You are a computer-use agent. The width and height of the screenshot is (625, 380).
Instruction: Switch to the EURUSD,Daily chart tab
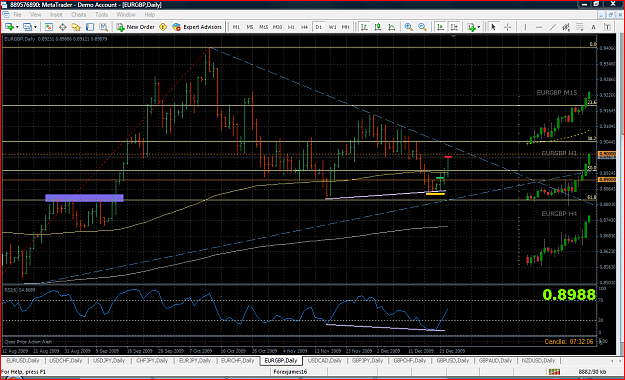[x=23, y=361]
